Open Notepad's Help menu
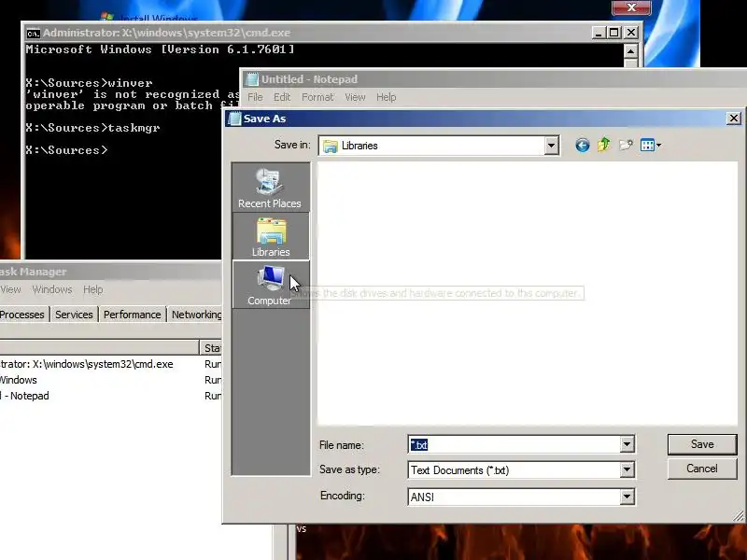This screenshot has height=560, width=747. click(386, 97)
